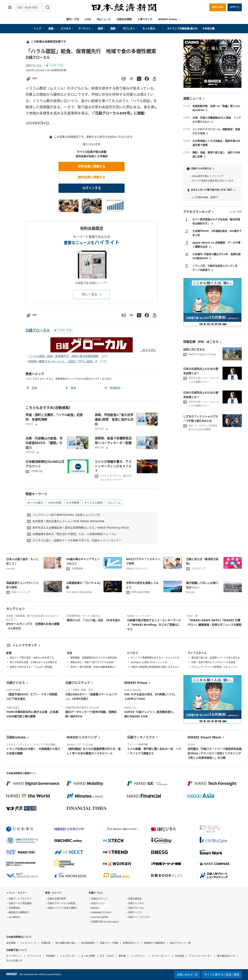Viewport: 248px width, 980px height.
Task: Follow the 東京 topic with its plus button
Action: (67, 388)
